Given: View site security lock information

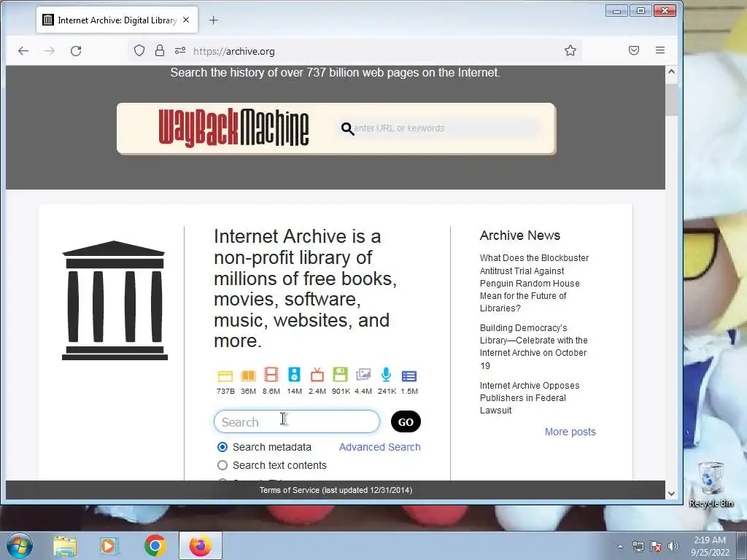Looking at the screenshot, I should pyautogui.click(x=160, y=50).
